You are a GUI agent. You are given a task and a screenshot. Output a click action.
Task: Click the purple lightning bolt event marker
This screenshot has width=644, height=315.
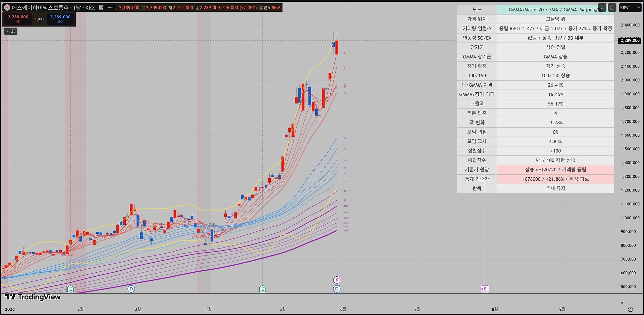point(337,280)
